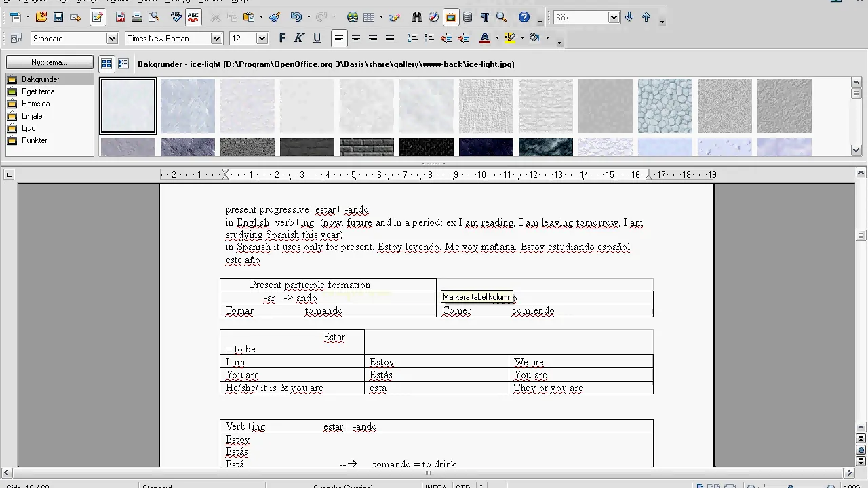
Task: Click the Paste clipboard icon
Action: 249,18
